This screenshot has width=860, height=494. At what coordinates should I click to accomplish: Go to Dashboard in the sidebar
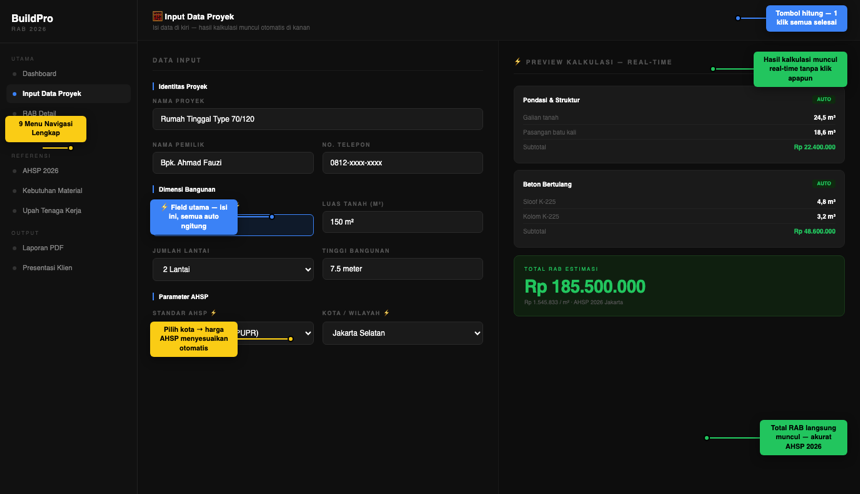(x=39, y=73)
